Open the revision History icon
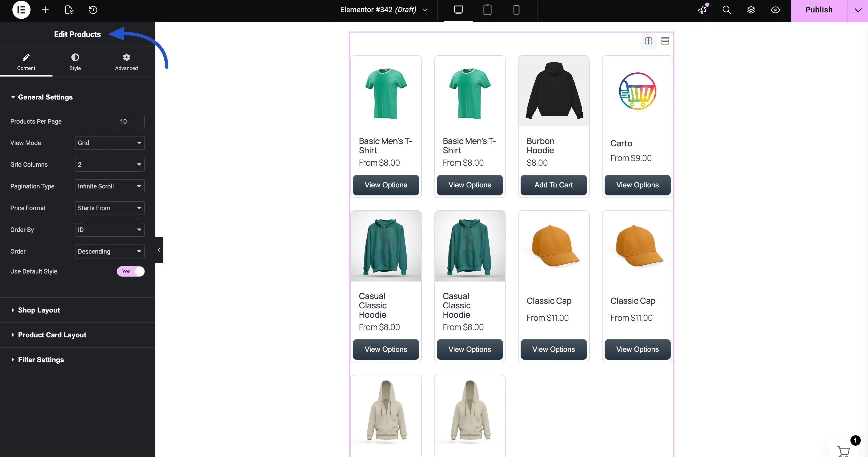 click(x=93, y=10)
